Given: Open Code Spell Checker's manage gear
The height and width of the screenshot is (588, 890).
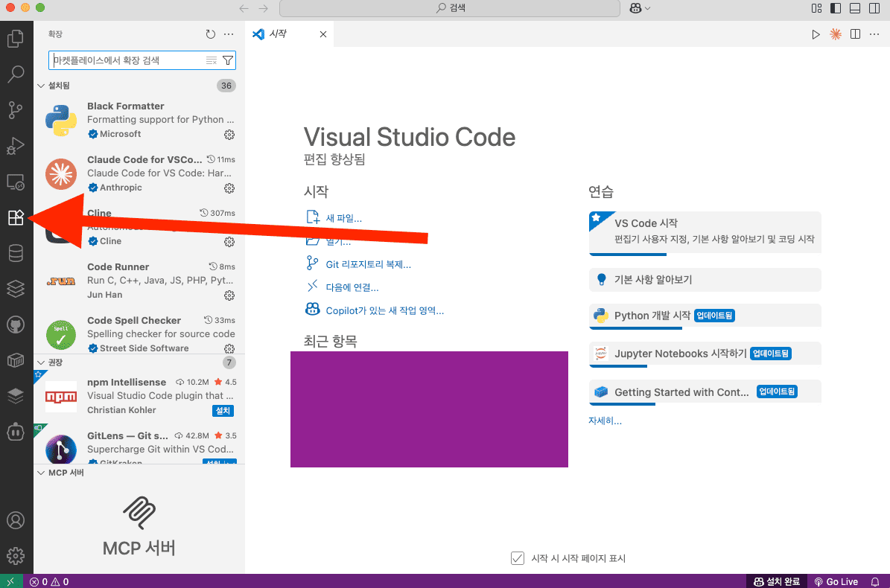Looking at the screenshot, I should (x=229, y=349).
